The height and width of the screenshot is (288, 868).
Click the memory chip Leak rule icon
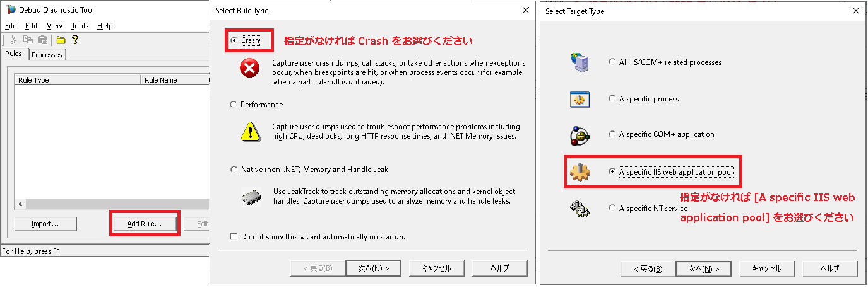click(250, 197)
